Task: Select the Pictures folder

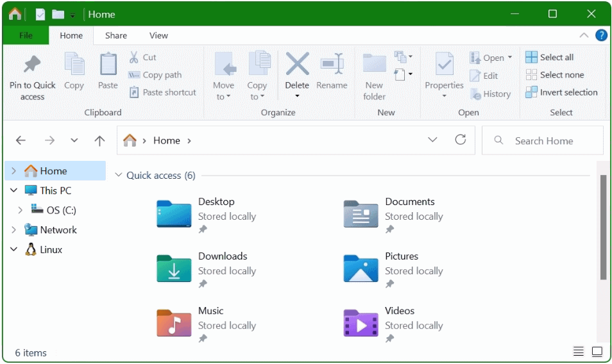Action: [394, 270]
